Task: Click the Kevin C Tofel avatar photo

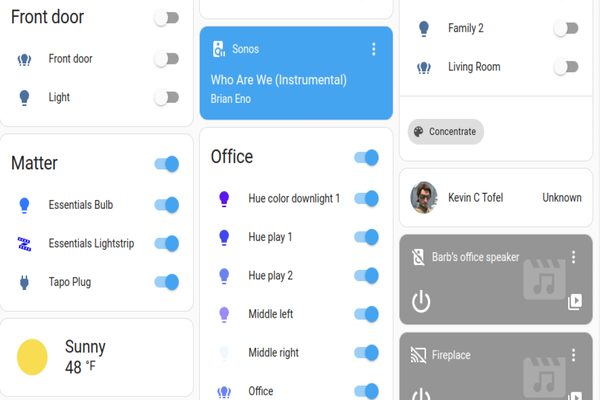Action: 424,198
